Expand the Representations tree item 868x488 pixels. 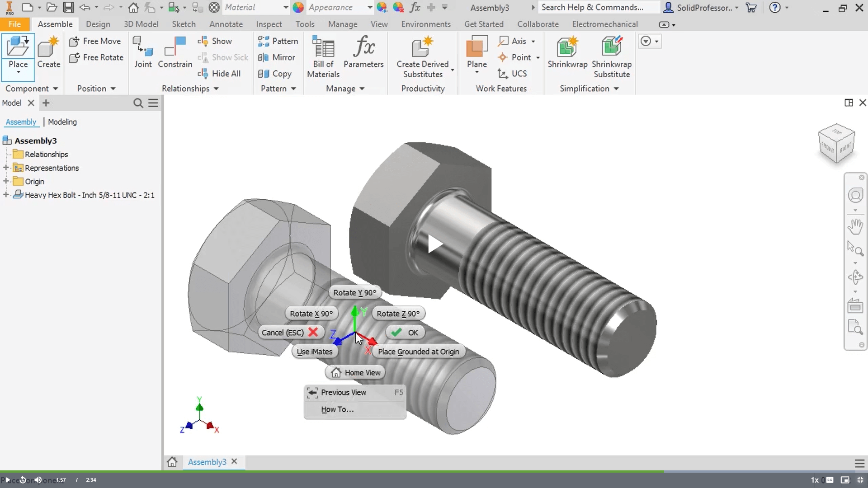[x=5, y=168]
